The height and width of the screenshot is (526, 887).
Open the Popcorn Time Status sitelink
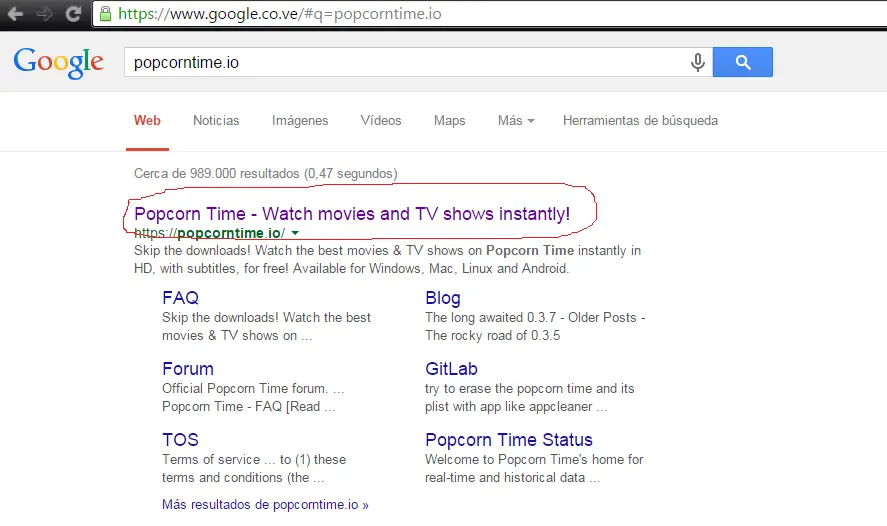pos(509,439)
